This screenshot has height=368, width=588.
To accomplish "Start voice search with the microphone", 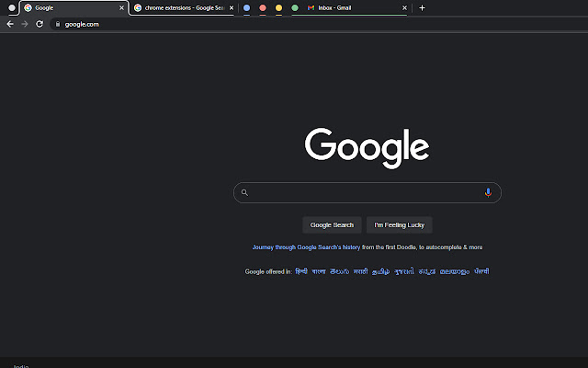I will point(488,192).
